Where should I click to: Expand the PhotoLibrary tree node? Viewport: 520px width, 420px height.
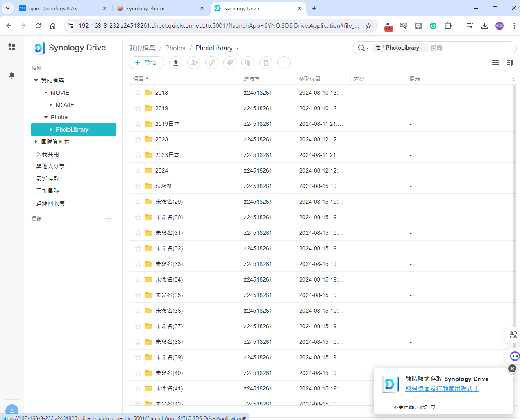point(51,129)
